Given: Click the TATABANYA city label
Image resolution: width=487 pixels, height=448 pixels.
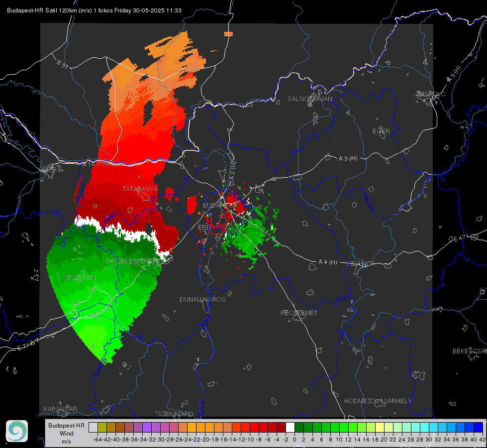Looking at the screenshot, I should (140, 189).
